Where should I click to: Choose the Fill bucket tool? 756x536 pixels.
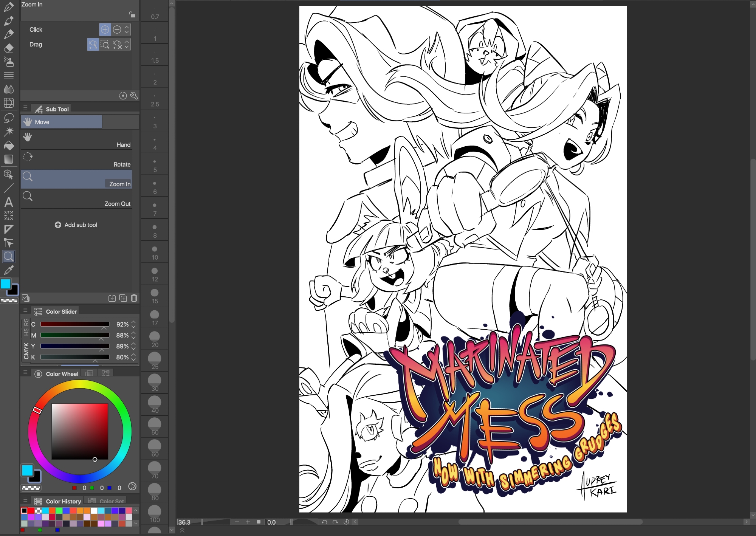[9, 146]
